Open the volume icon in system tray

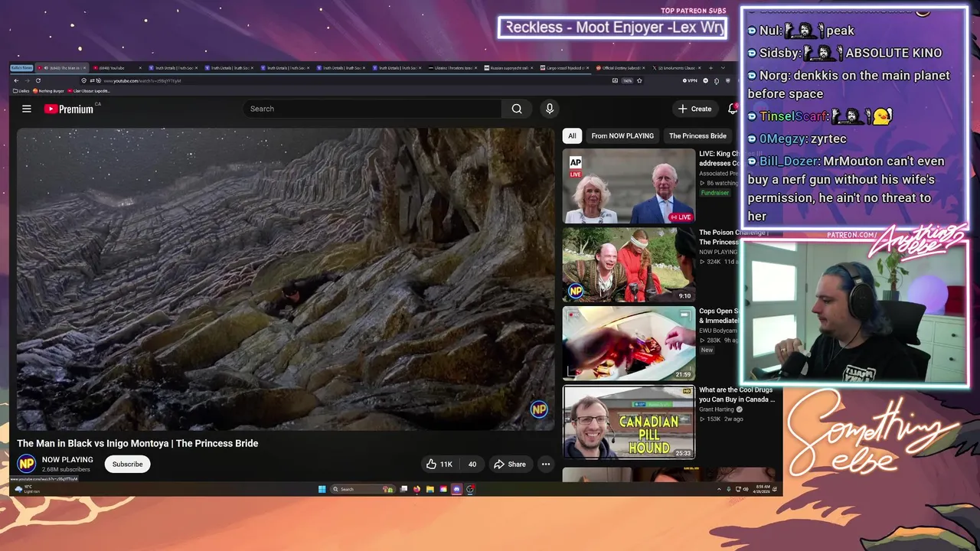pos(746,489)
